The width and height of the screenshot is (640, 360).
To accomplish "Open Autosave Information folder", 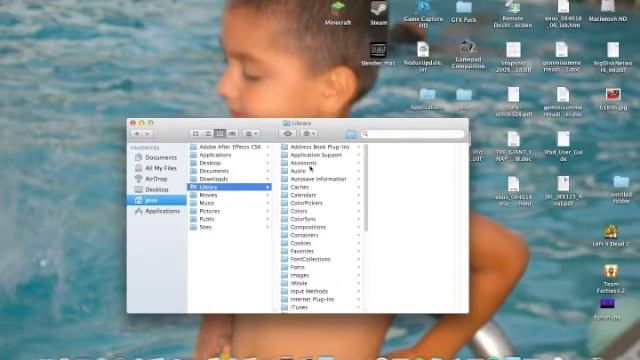I will pos(321,179).
